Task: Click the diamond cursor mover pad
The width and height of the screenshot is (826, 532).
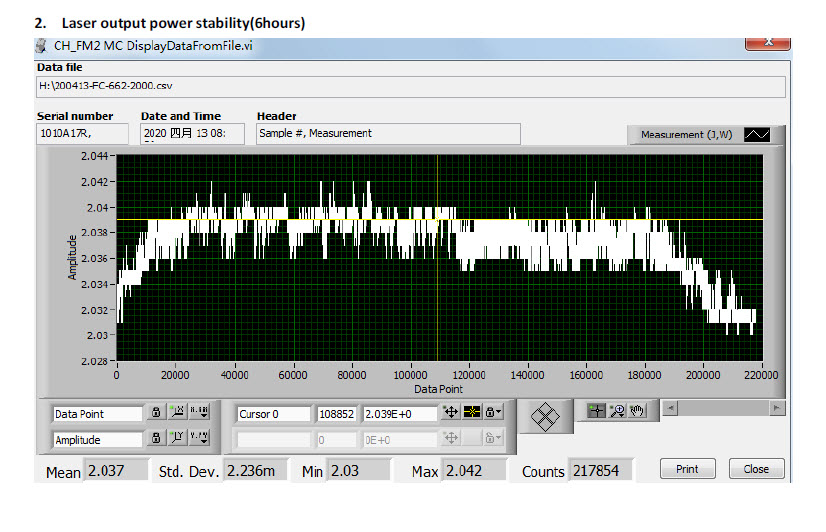Action: click(544, 418)
